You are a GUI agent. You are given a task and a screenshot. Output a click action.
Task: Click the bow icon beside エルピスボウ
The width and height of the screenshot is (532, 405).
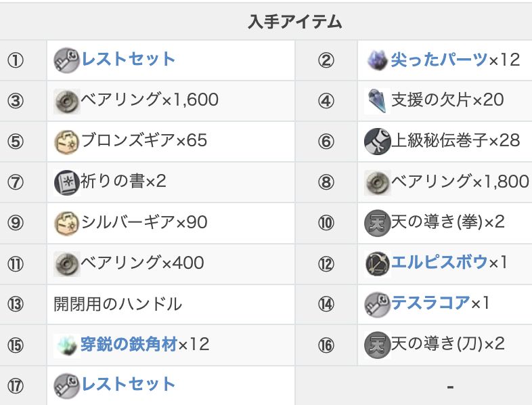coord(376,263)
